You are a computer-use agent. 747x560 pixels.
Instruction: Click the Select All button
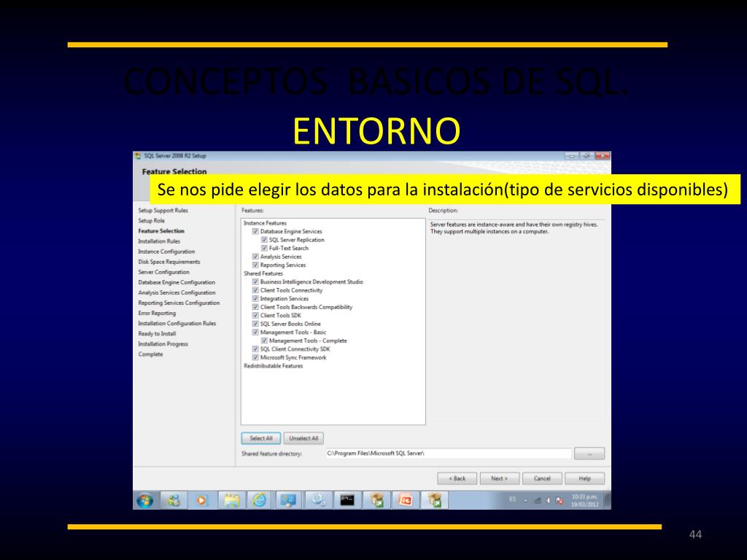coord(261,438)
